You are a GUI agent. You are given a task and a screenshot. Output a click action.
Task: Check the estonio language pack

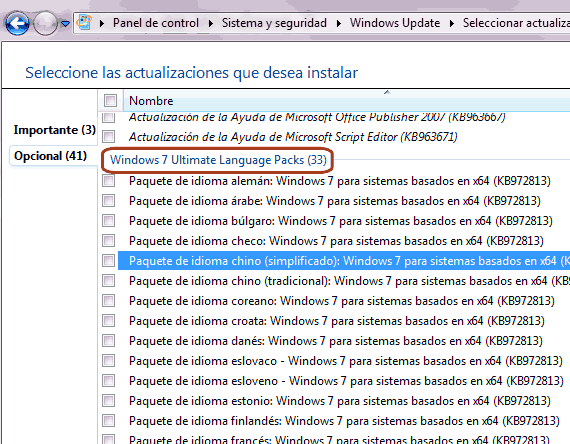pyautogui.click(x=109, y=401)
